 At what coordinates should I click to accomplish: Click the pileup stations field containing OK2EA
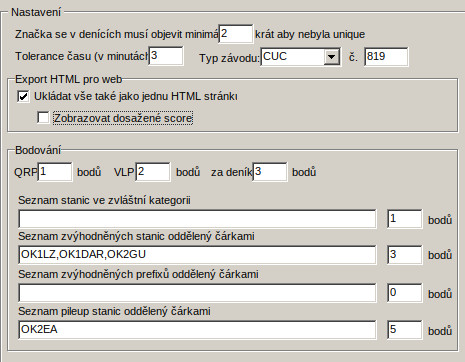pyautogui.click(x=197, y=330)
